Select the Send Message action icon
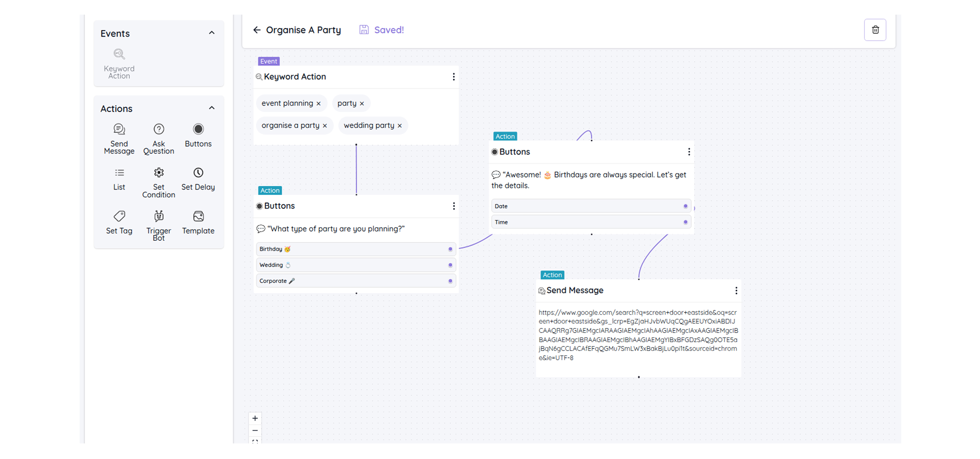Image resolution: width=980 pixels, height=459 pixels. pos(119,129)
